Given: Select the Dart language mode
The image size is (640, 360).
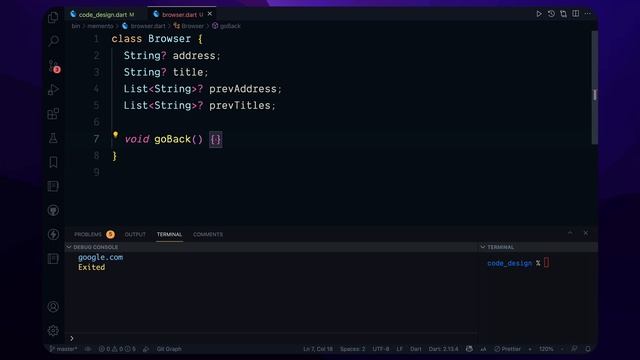Looking at the screenshot, I should point(416,349).
